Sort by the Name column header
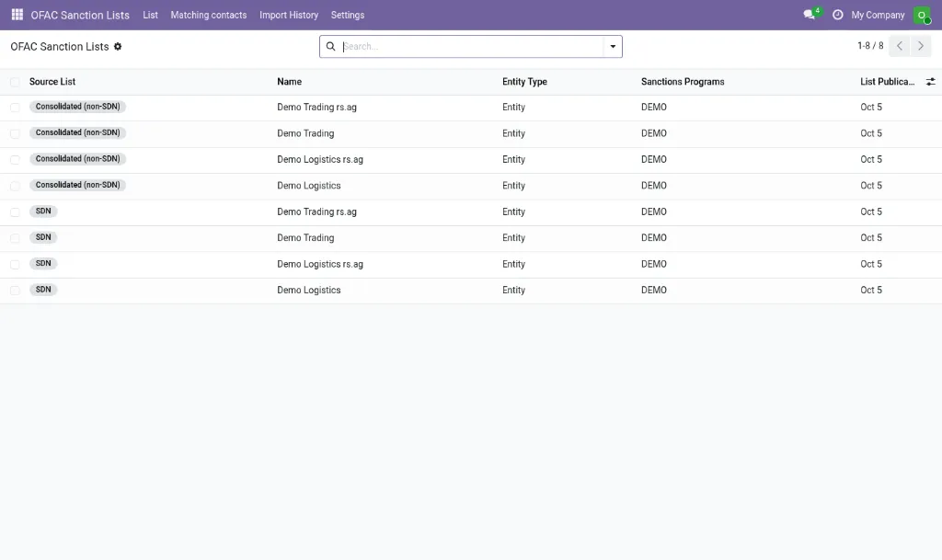The width and height of the screenshot is (942, 560). 290,82
